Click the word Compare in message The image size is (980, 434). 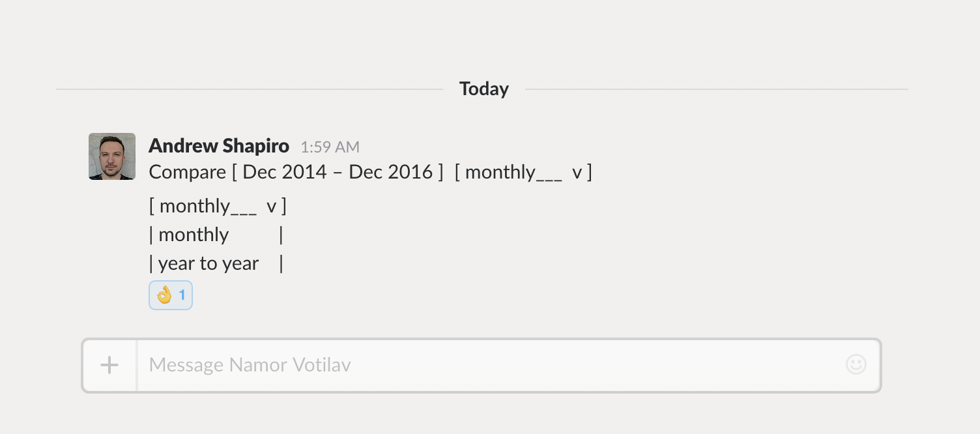[188, 172]
